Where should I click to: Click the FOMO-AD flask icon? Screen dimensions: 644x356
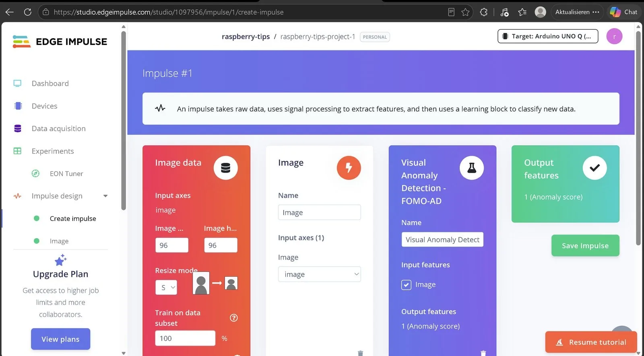point(472,168)
